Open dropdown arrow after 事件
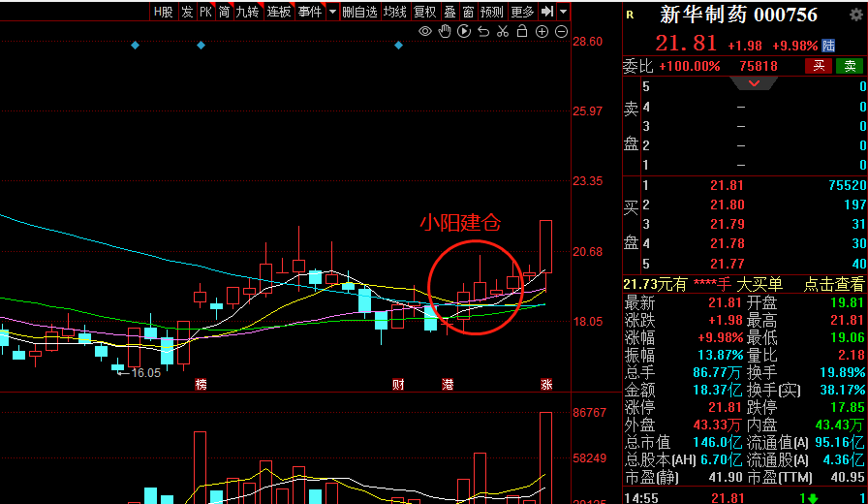The height and width of the screenshot is (504, 868). click(332, 12)
